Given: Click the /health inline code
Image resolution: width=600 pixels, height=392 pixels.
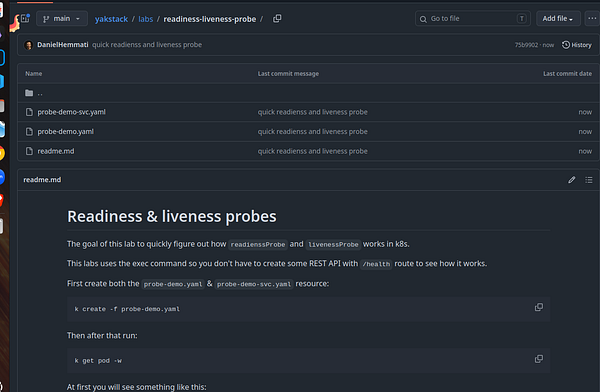Looking at the screenshot, I should point(376,264).
